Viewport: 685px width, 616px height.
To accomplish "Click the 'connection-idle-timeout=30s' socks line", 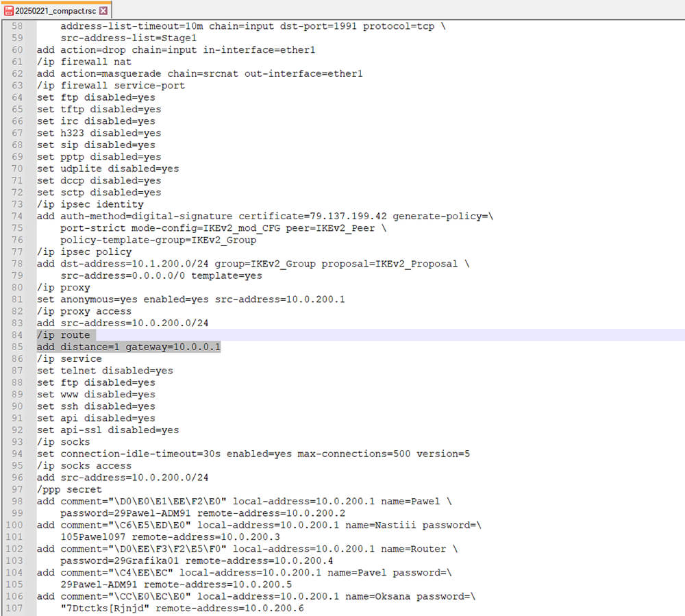I will point(253,454).
